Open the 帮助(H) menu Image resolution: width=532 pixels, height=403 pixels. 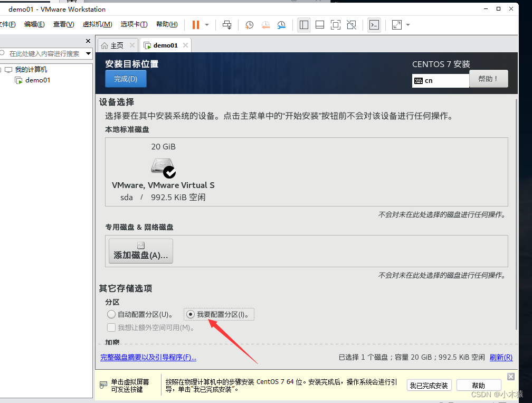(x=167, y=24)
